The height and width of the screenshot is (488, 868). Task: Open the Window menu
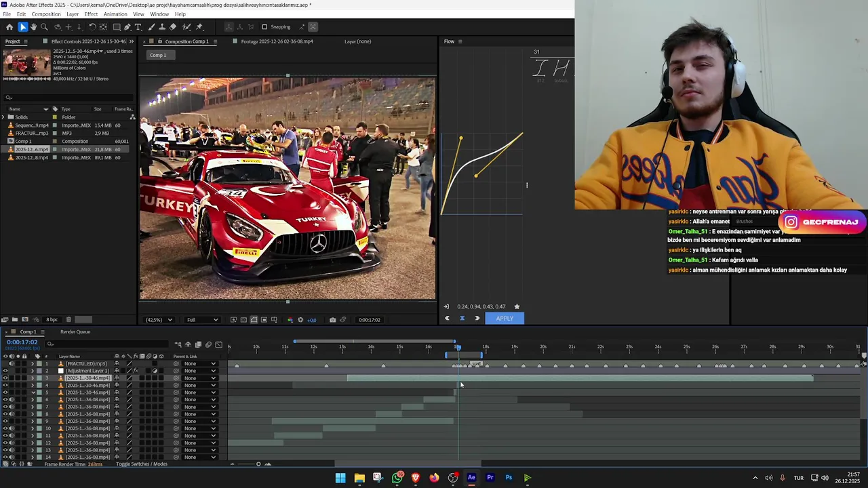tap(159, 14)
